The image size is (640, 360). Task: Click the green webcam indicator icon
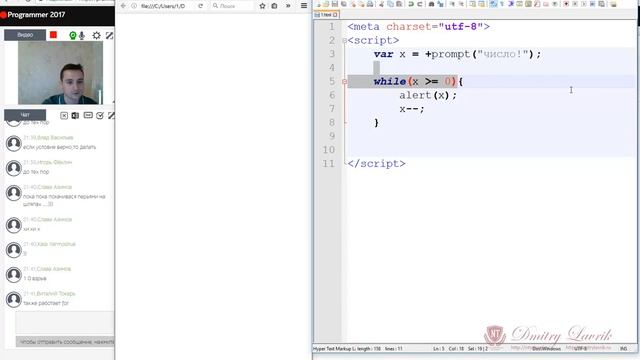tap(73, 36)
